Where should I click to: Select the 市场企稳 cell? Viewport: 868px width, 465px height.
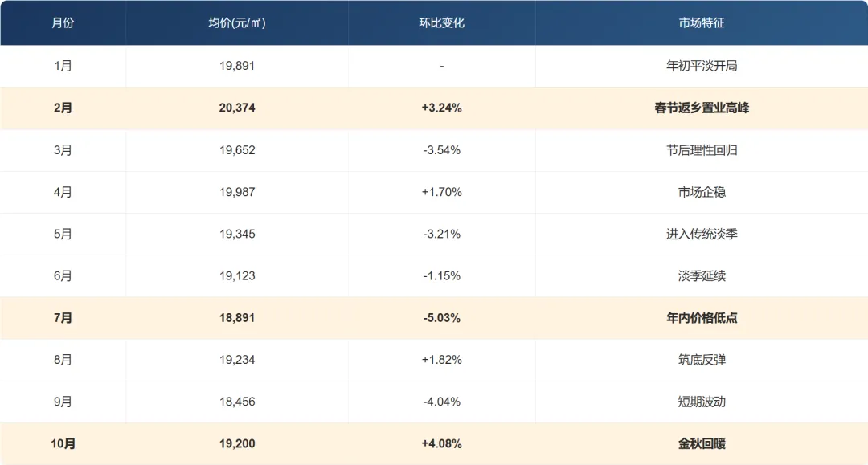point(701,192)
